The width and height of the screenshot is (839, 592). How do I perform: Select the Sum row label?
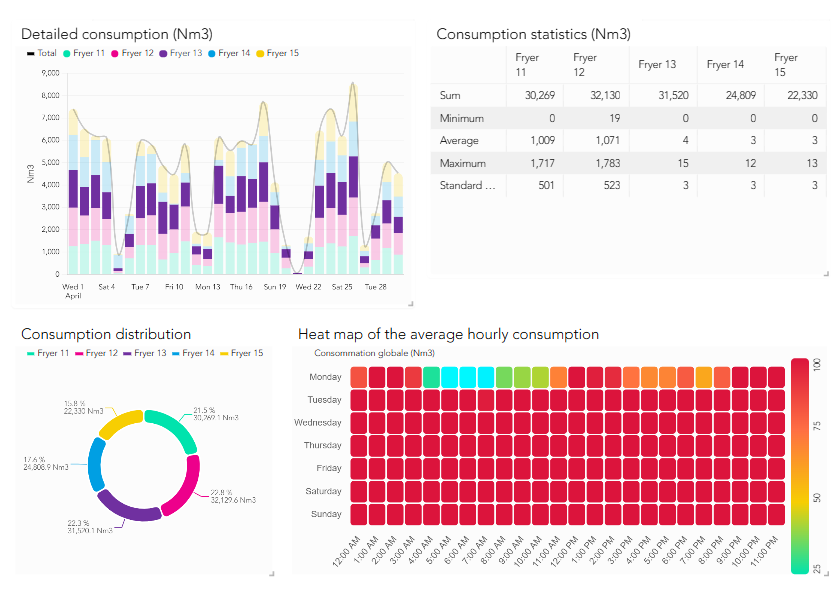pyautogui.click(x=450, y=95)
